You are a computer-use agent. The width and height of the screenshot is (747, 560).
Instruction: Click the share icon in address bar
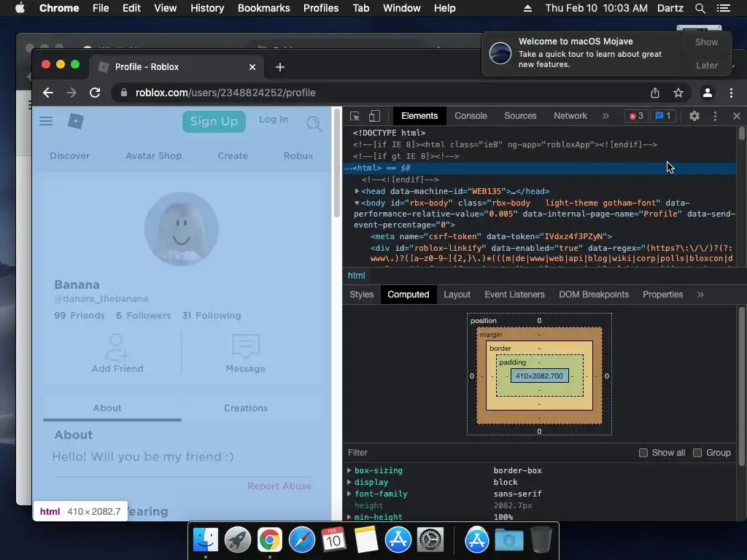click(655, 93)
